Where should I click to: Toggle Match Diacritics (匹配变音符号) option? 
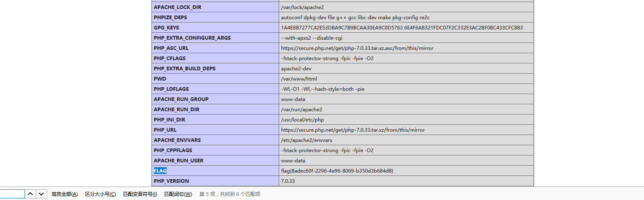coord(140,194)
